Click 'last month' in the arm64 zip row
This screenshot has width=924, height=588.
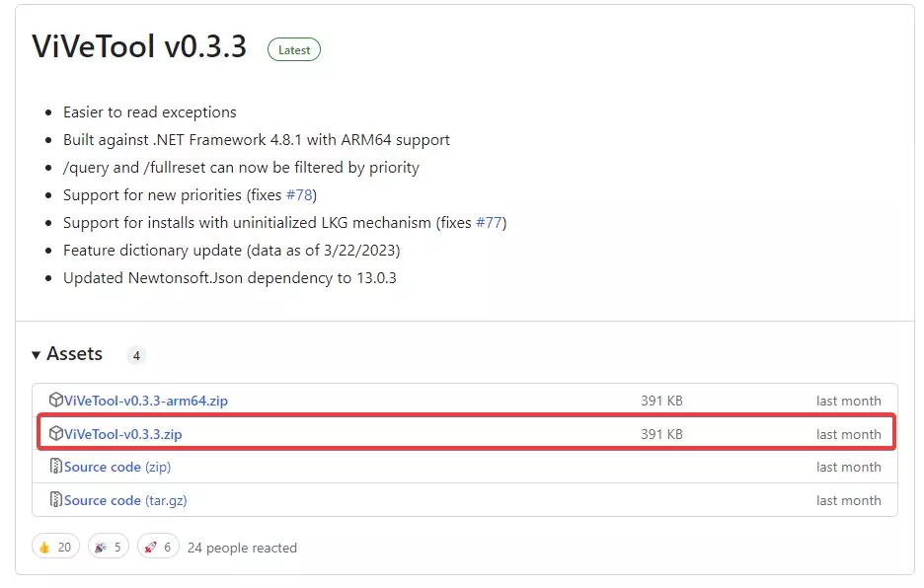point(849,401)
